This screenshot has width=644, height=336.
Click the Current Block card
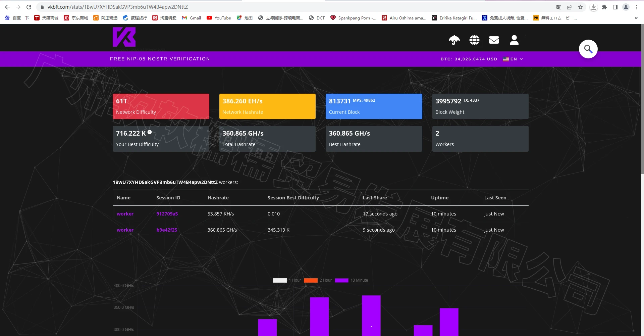[374, 106]
